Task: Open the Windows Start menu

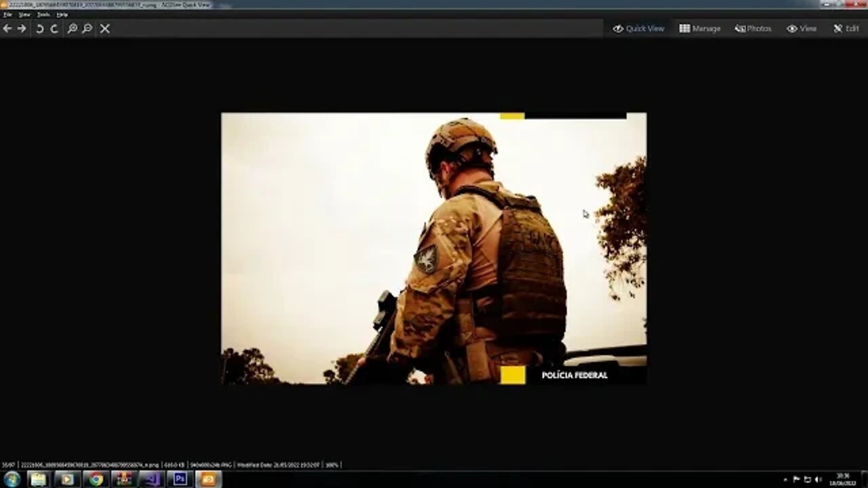Action: 12,479
